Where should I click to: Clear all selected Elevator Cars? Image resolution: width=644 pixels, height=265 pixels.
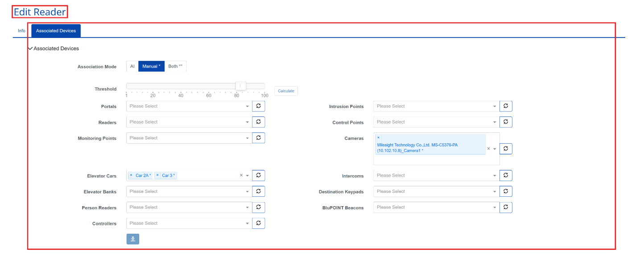[241, 175]
